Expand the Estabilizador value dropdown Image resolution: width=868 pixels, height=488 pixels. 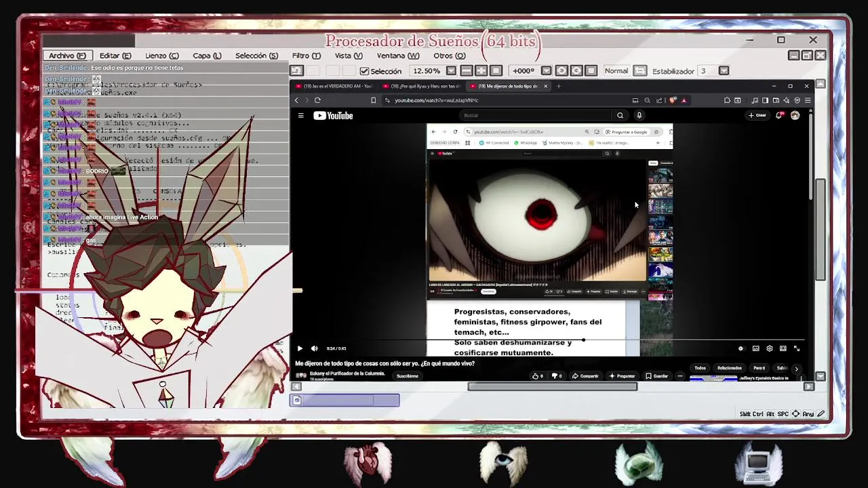pos(724,71)
